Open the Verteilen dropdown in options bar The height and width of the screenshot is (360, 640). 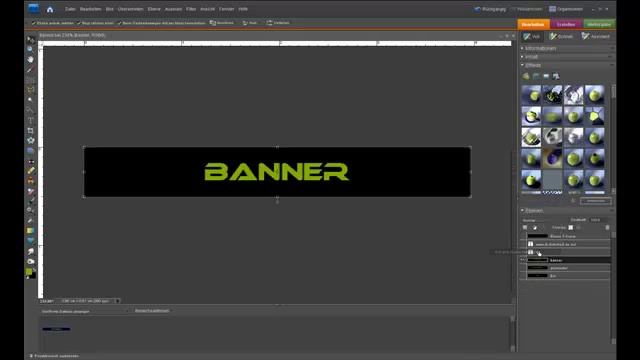click(x=278, y=23)
